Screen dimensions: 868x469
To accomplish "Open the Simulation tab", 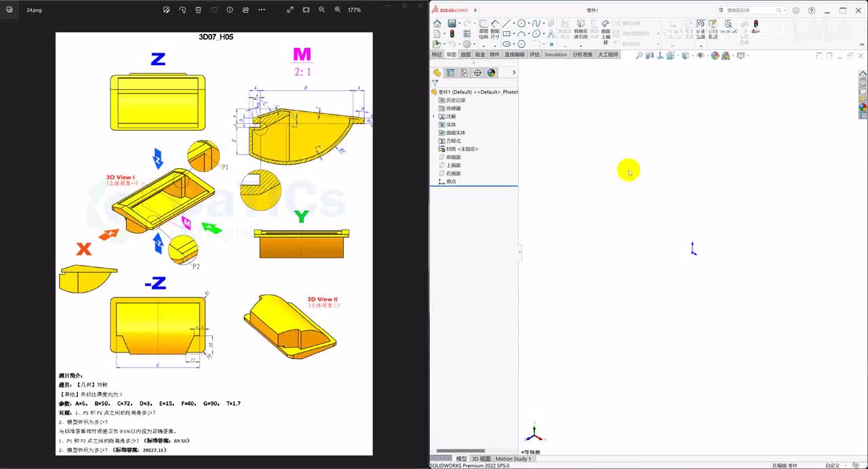I will (555, 55).
